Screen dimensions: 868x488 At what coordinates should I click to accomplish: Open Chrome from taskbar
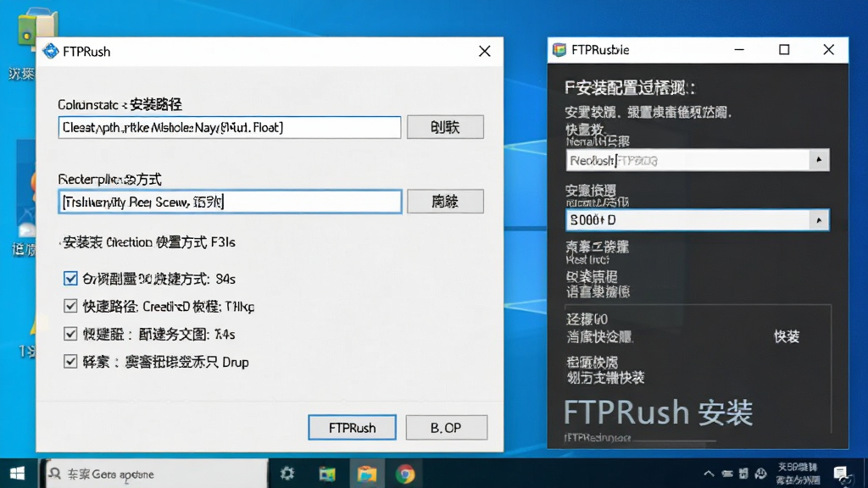click(405, 474)
